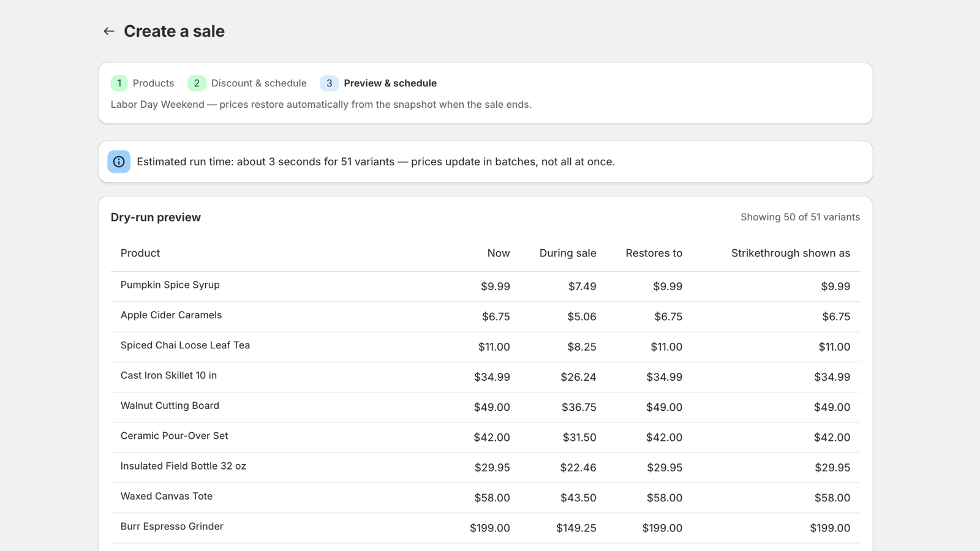Image resolution: width=980 pixels, height=551 pixels.
Task: Click the Restores to value for Cast Iron Skillet
Action: pos(665,377)
